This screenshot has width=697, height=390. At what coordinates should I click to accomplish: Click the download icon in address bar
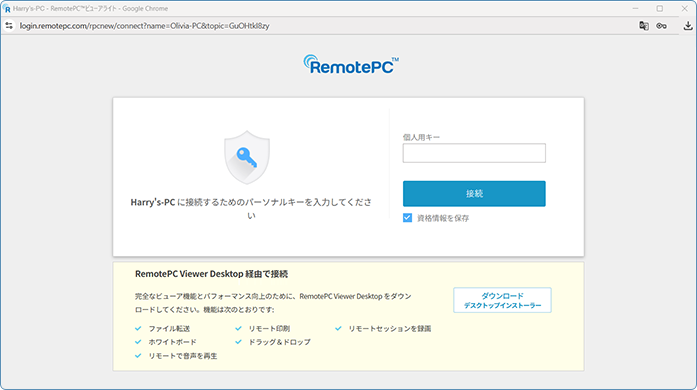click(x=688, y=26)
